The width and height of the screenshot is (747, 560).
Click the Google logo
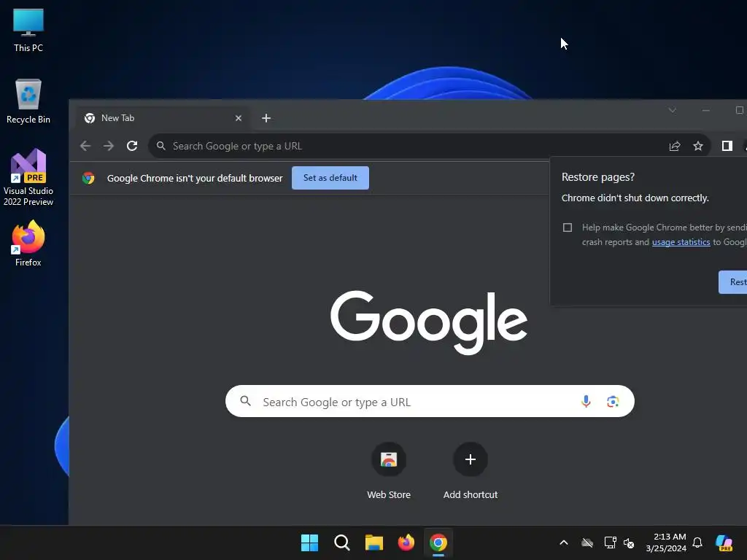click(429, 322)
